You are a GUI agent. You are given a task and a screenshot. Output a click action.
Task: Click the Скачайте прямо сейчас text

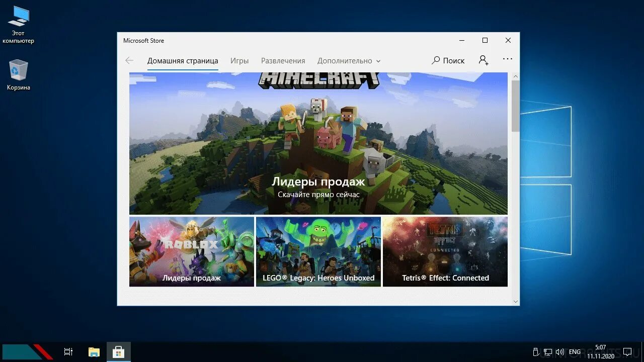(x=318, y=194)
